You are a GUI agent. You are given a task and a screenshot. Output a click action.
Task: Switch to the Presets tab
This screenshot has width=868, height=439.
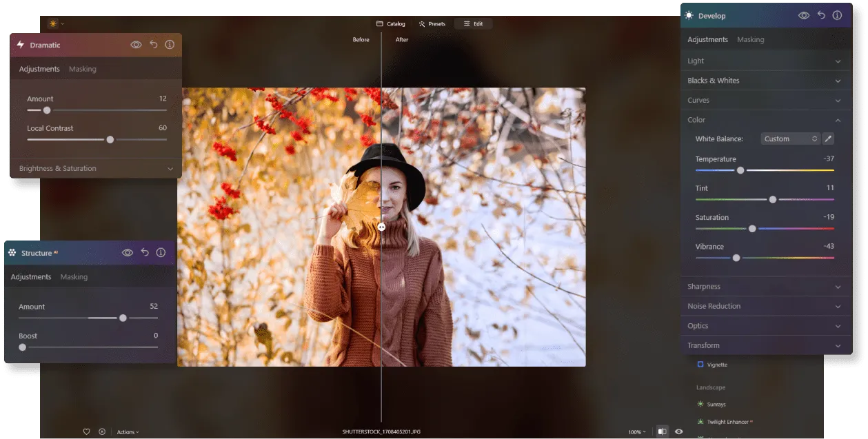pos(432,23)
